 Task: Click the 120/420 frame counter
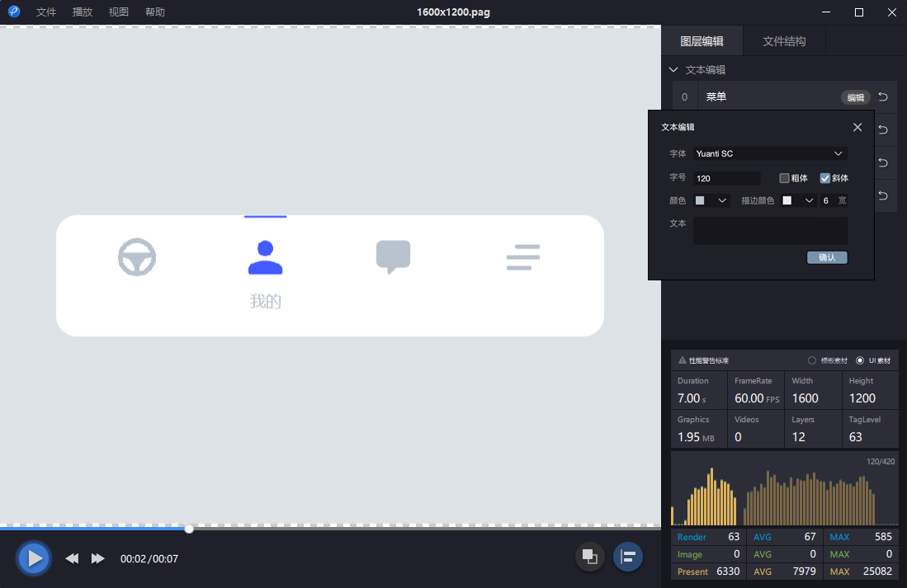[x=881, y=461]
